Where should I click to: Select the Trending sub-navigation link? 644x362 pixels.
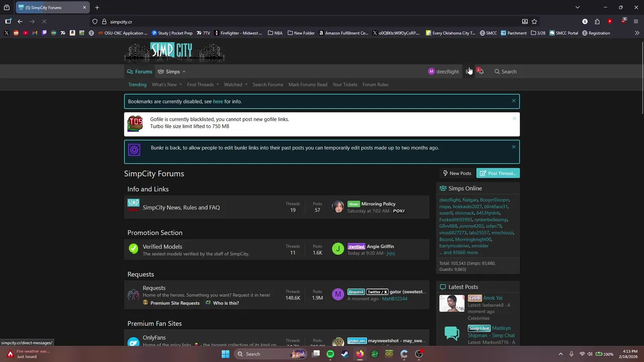click(x=137, y=84)
